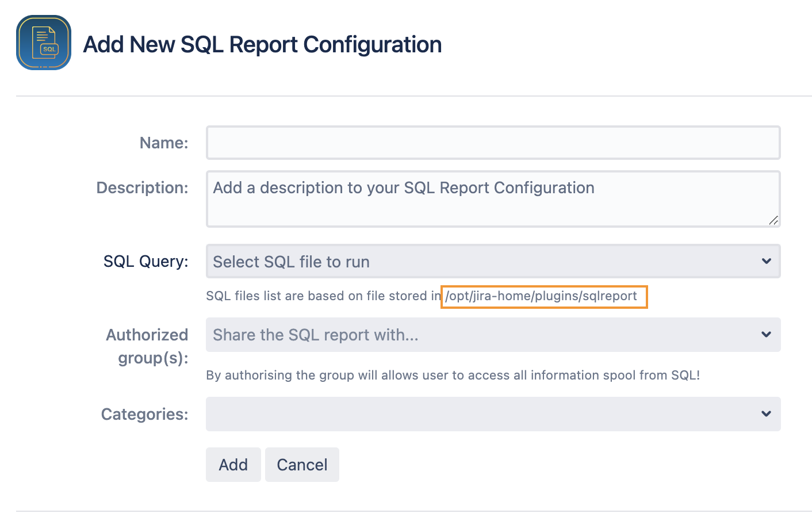Click the SQL Query label
The image size is (812, 521).
(x=145, y=261)
